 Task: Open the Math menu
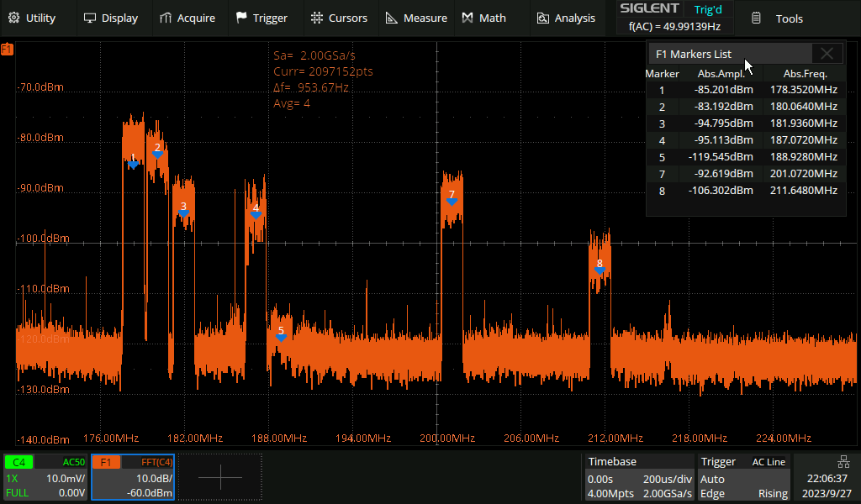tap(484, 18)
